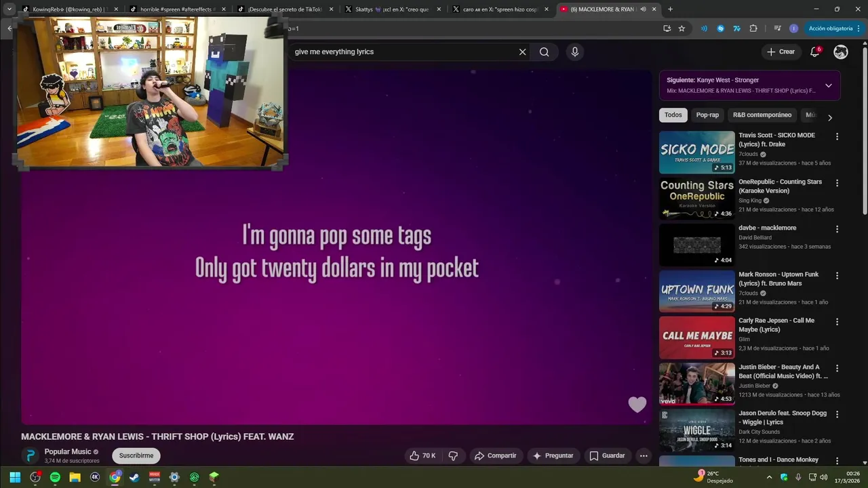Open Voicemeeter from the taskbar
Screen dimensions: 868x488
click(155, 477)
